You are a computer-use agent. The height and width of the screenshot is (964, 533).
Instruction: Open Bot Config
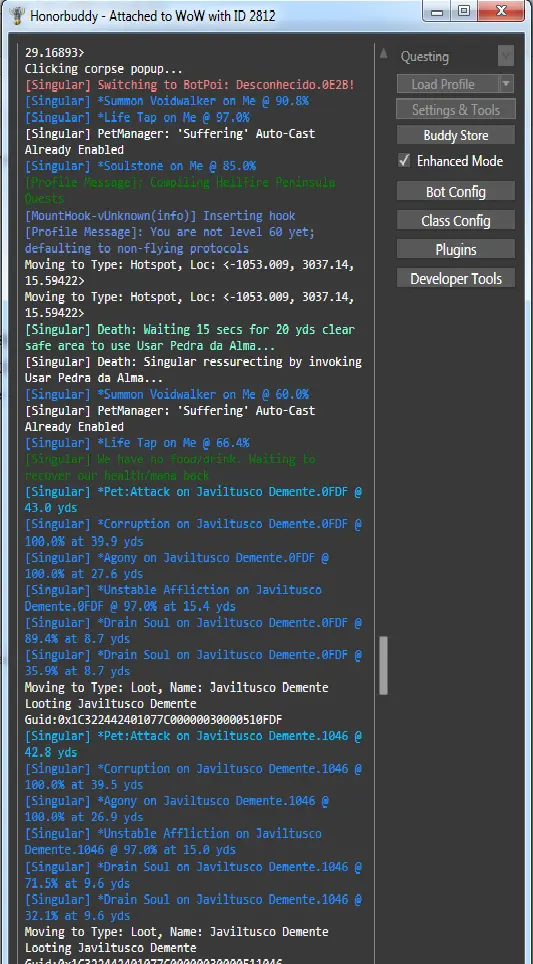(x=456, y=191)
